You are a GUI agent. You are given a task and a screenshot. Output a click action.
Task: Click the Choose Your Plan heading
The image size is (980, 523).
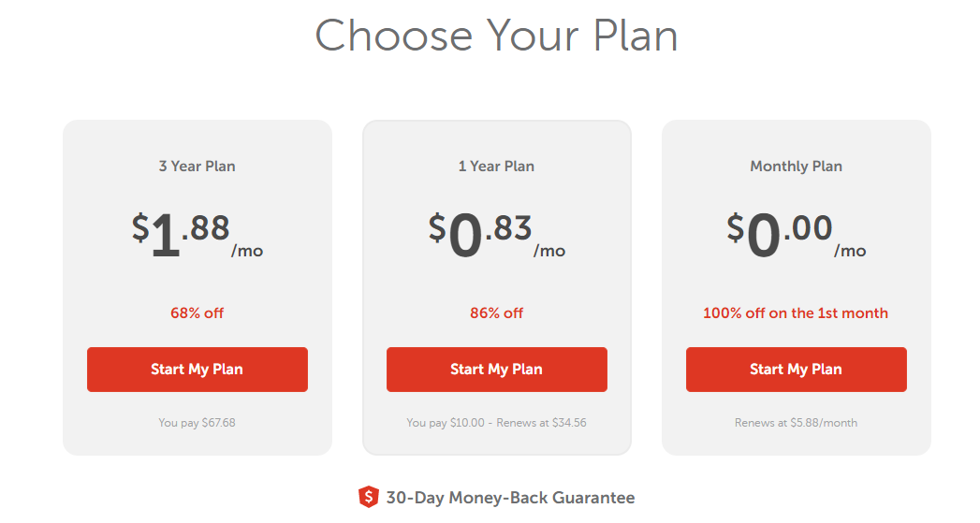pos(496,35)
